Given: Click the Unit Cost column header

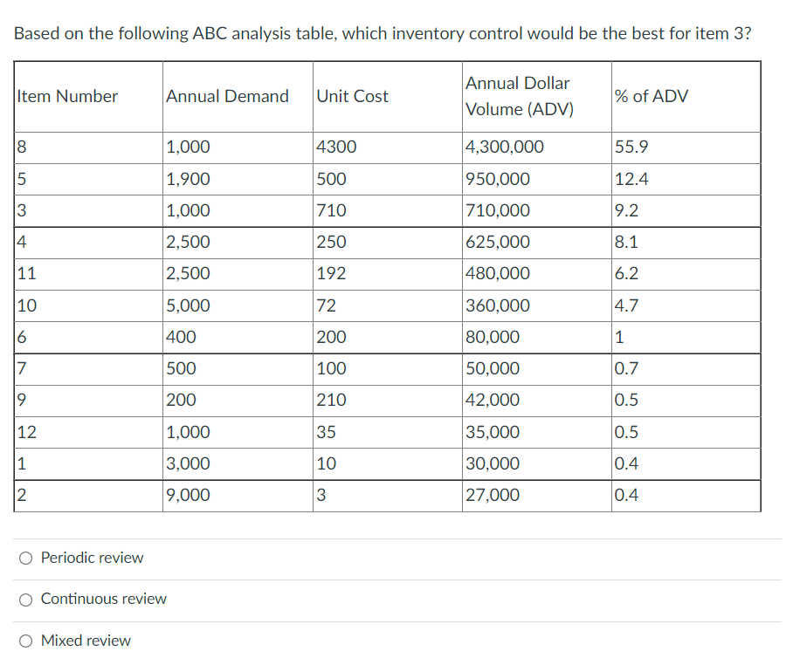Looking at the screenshot, I should click(353, 96).
